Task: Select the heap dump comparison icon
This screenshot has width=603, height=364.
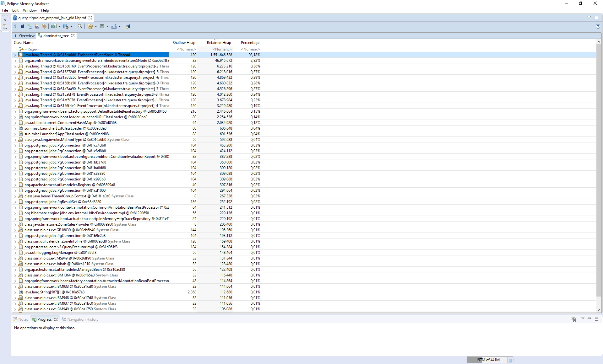Action: pos(128,26)
